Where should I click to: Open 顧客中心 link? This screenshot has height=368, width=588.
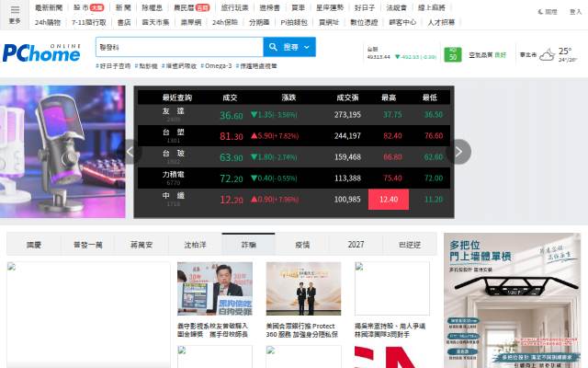pos(402,22)
